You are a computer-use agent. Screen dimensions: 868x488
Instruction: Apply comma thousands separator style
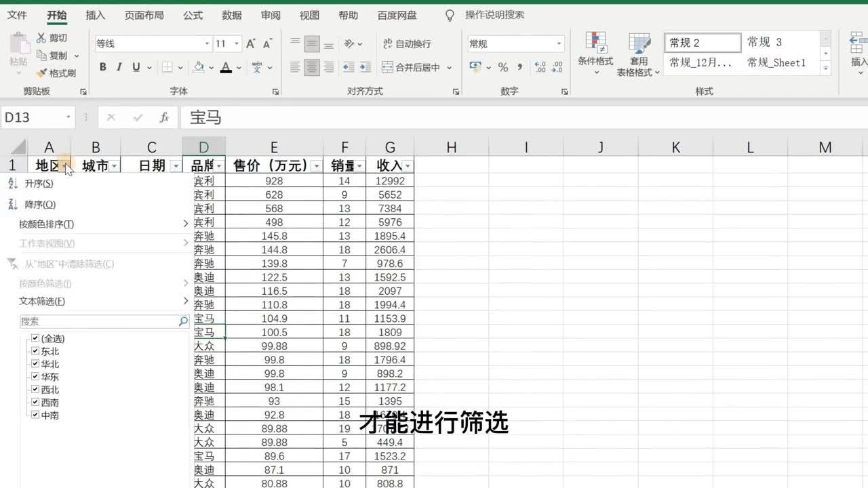pos(520,67)
